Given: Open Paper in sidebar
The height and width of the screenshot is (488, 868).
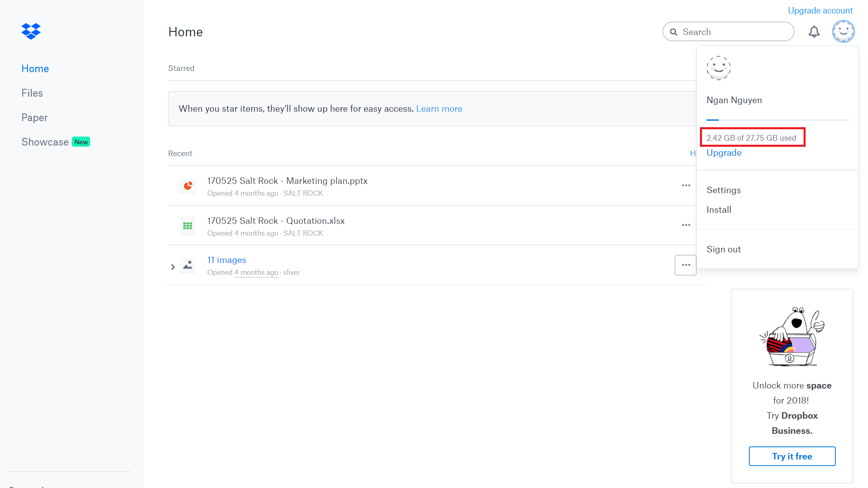Looking at the screenshot, I should pos(35,117).
